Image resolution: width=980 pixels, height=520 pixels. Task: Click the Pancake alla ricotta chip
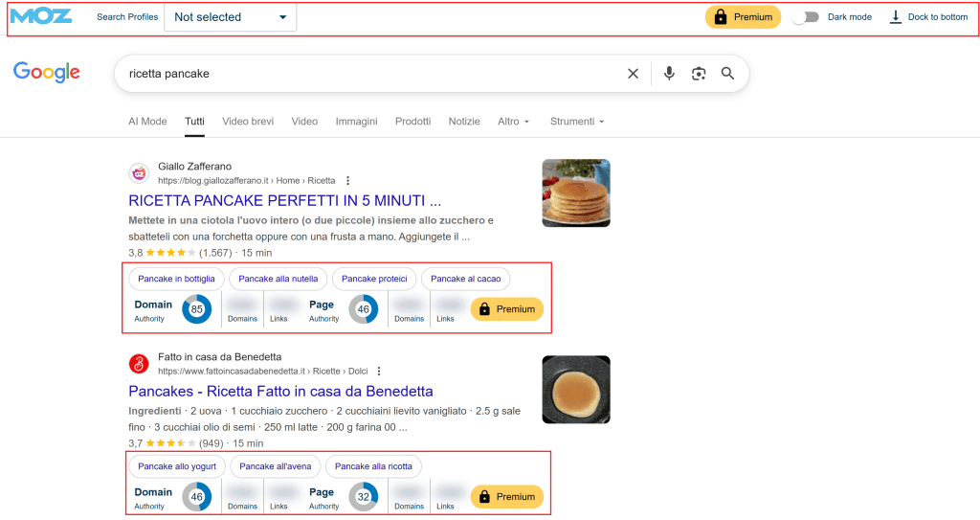pos(373,466)
